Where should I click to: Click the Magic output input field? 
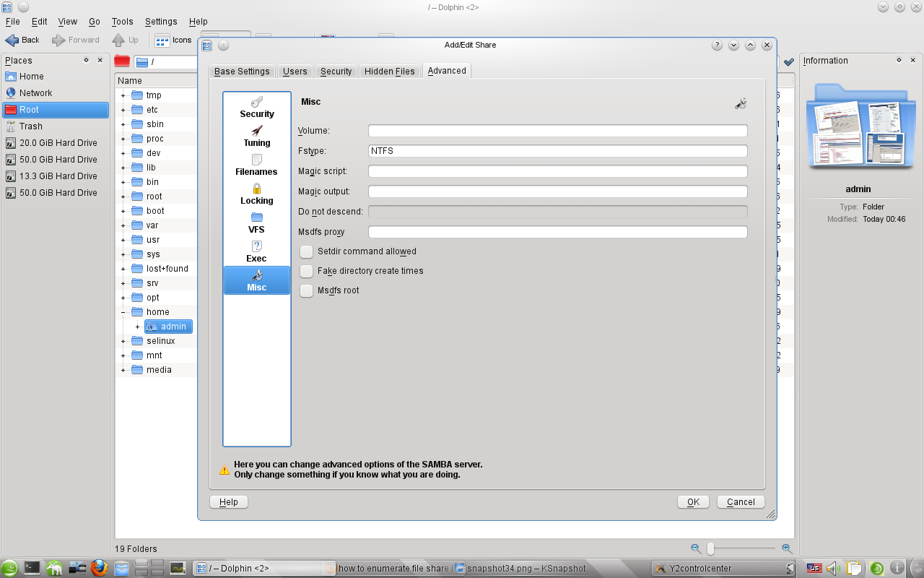[558, 191]
